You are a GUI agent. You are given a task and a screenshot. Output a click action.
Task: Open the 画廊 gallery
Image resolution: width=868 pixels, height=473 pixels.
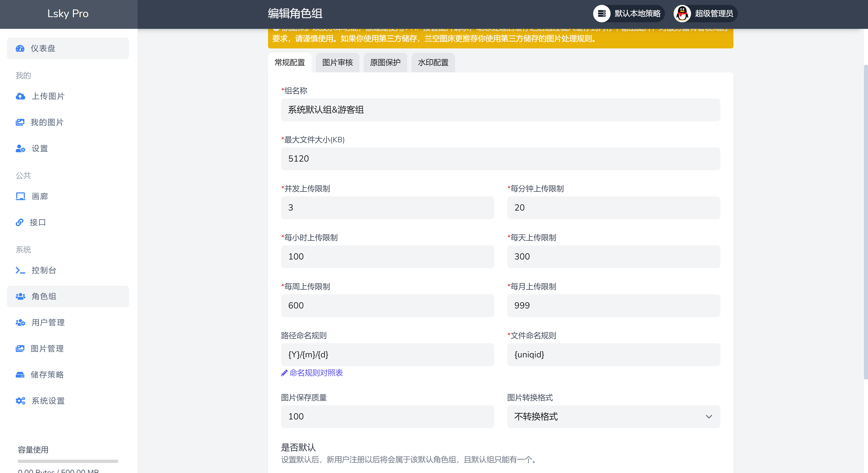[39, 196]
